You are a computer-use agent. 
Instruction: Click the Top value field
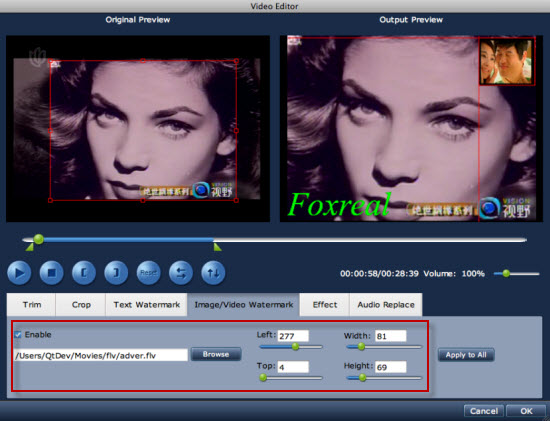click(x=293, y=367)
